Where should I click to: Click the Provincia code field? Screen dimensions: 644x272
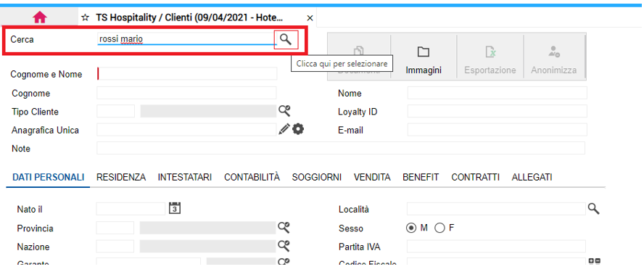tap(115, 228)
